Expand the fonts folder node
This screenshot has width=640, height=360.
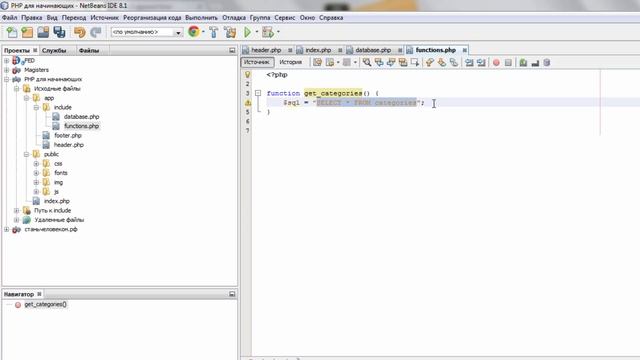36,173
